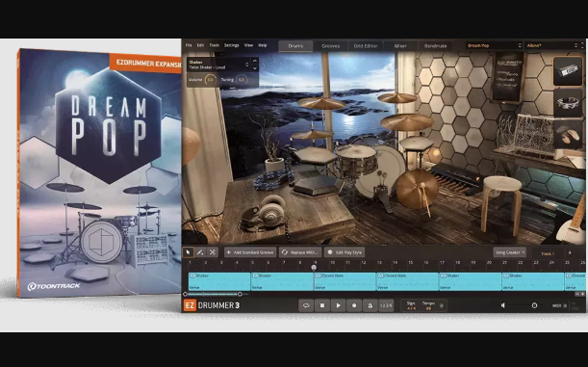Viewport: 588px width, 367px height.
Task: Switch to the Drums tab
Action: pyautogui.click(x=295, y=46)
